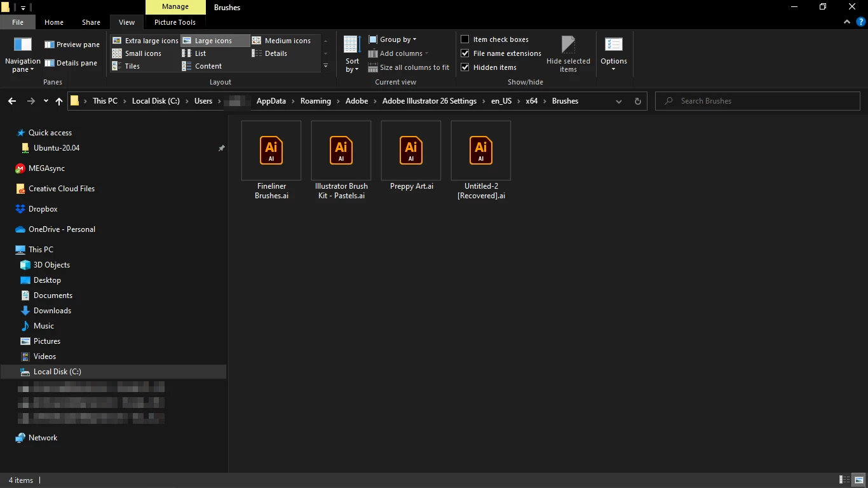Uncheck Hidden items option

pos(489,67)
